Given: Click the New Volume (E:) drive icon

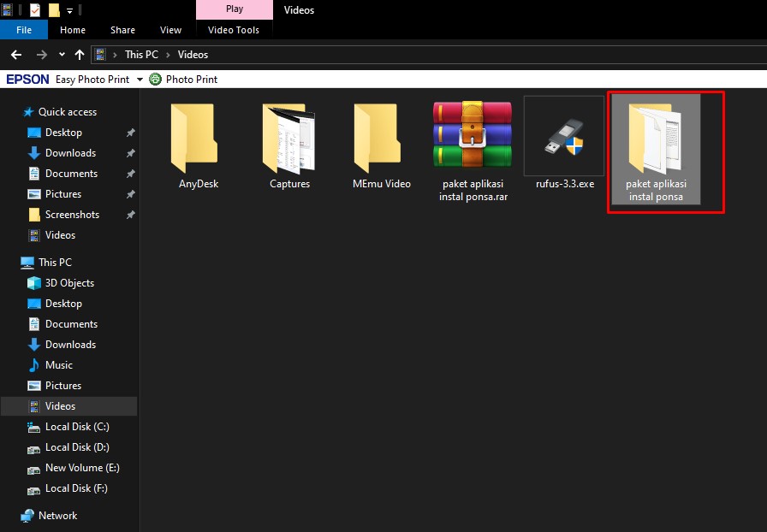Looking at the screenshot, I should pos(33,470).
